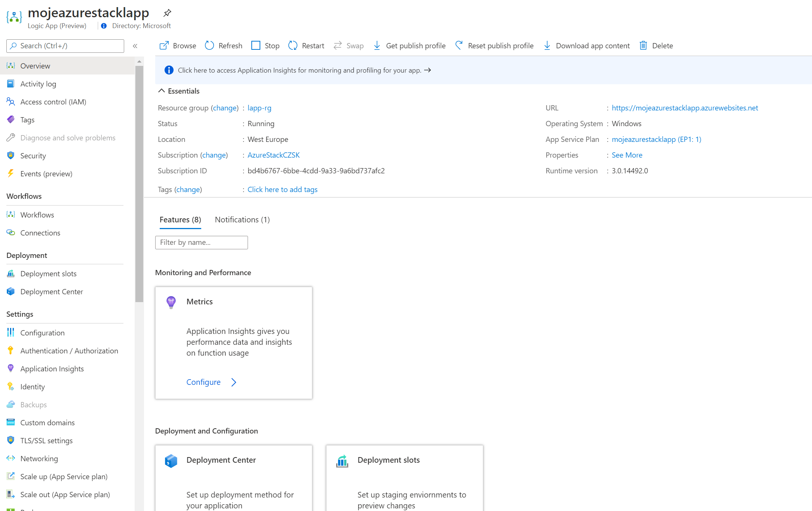Open TLS/SSL settings in sidebar
812x511 pixels.
pos(46,441)
